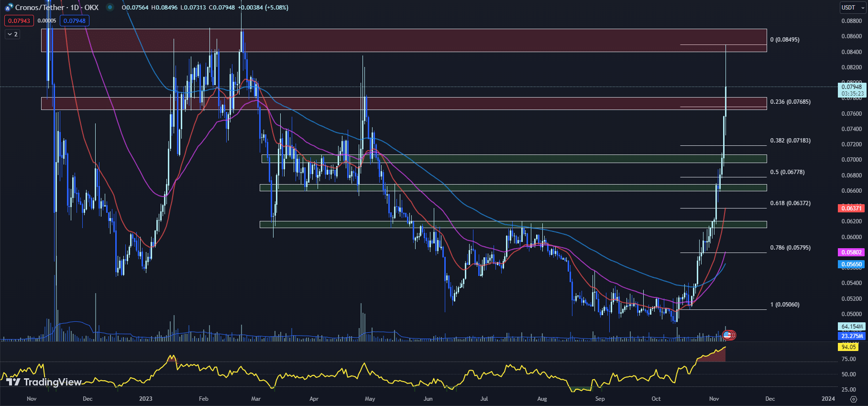Click the 2024 label on time axis
Viewport: 868px width, 406px height.
(828, 399)
